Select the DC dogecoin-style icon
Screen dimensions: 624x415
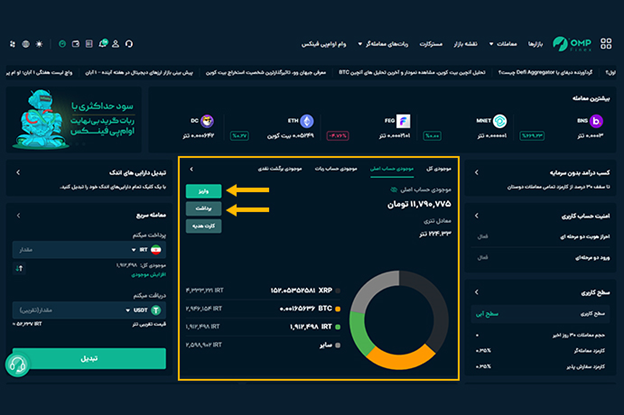click(x=207, y=121)
